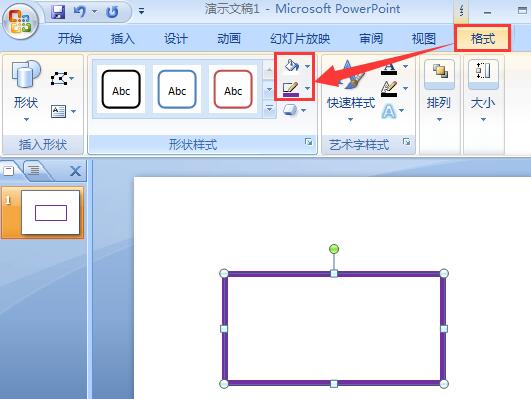
Task: Apply the black outline Abc style
Action: point(121,90)
